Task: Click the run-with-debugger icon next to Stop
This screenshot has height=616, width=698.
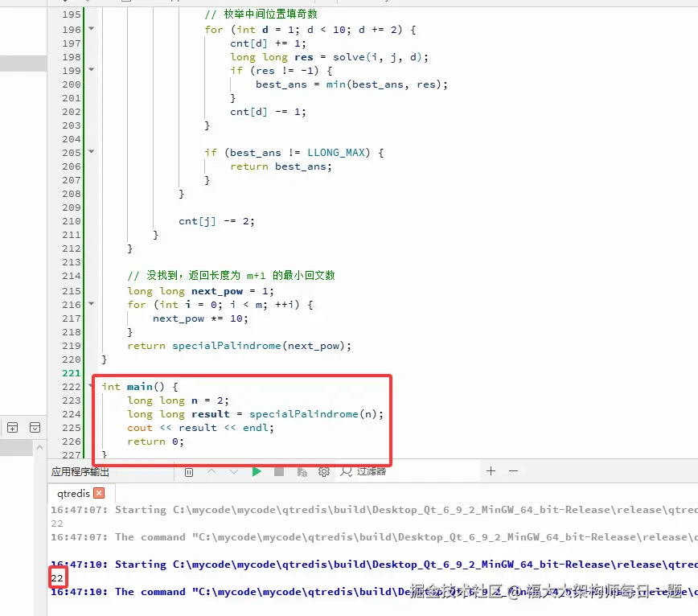Action: coord(302,472)
